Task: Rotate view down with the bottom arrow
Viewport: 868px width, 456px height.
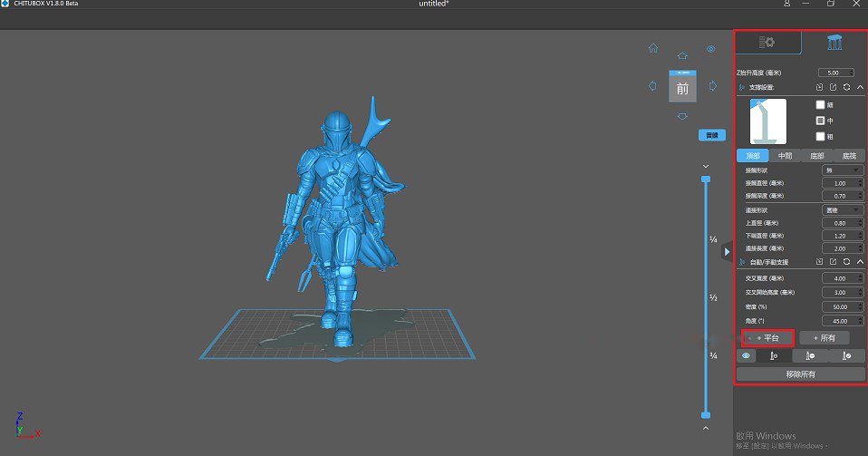Action: click(x=682, y=116)
